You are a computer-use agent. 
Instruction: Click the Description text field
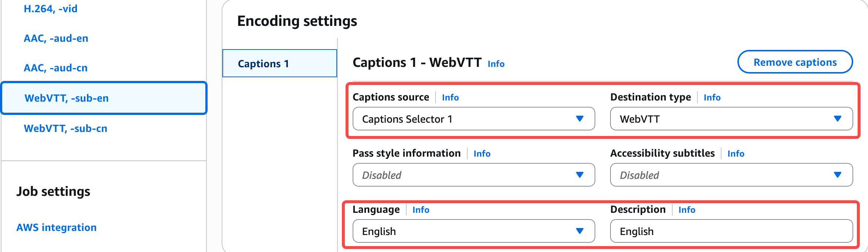pyautogui.click(x=731, y=231)
